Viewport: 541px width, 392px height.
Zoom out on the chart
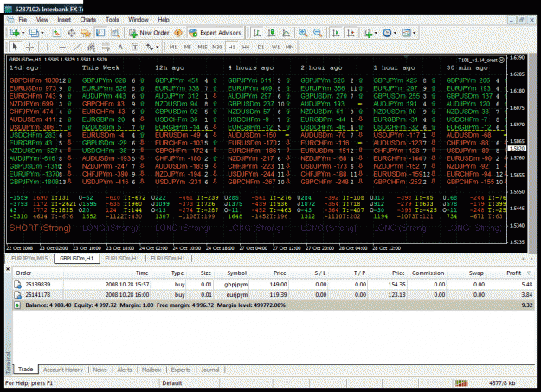click(x=318, y=33)
